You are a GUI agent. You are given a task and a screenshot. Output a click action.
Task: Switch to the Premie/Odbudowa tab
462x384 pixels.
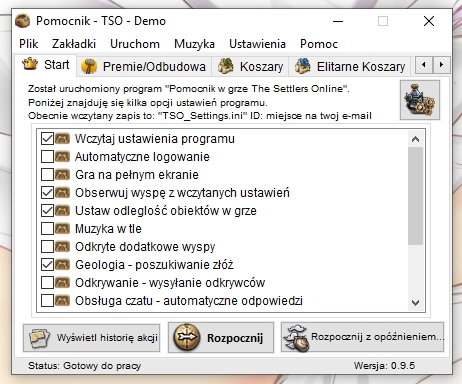pos(144,66)
